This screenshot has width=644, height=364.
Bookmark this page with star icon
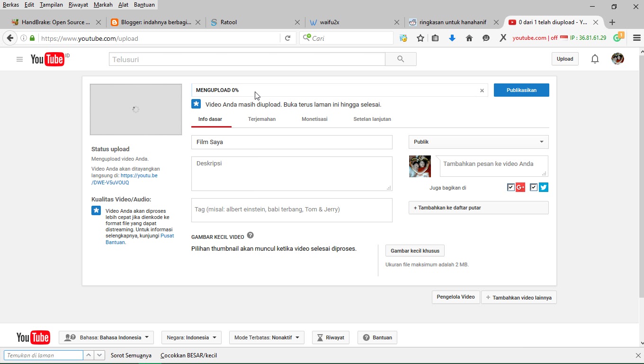420,38
